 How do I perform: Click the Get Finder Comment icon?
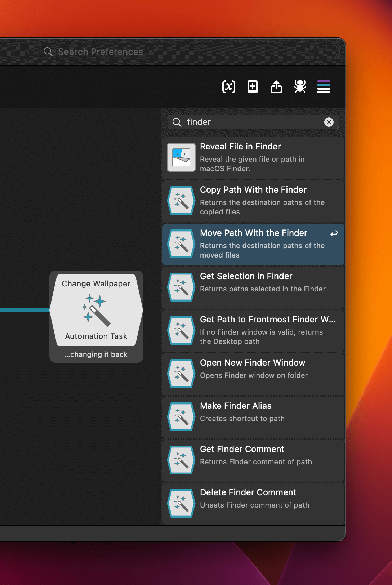[x=181, y=460]
